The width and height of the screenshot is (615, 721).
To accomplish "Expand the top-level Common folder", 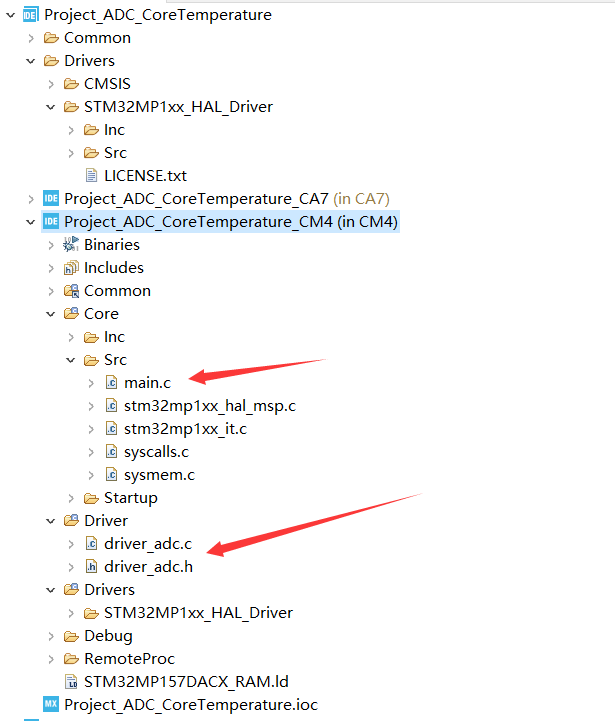I will coord(31,38).
